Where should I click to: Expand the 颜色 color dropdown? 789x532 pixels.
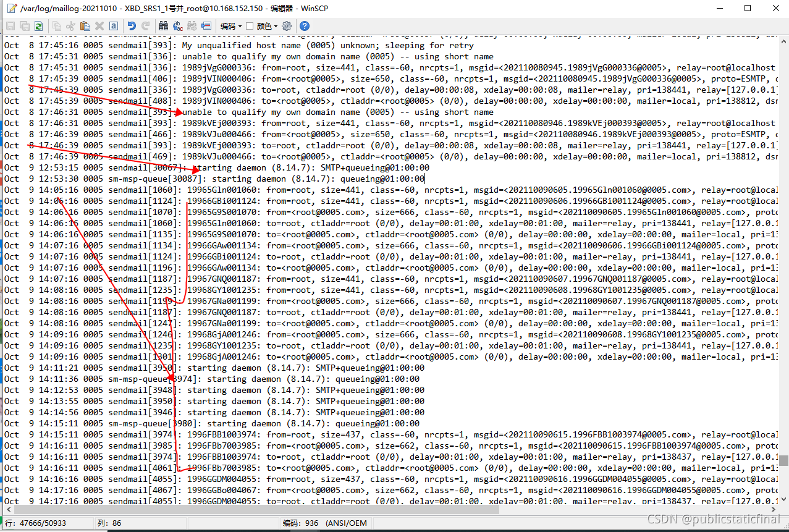pyautogui.click(x=268, y=26)
